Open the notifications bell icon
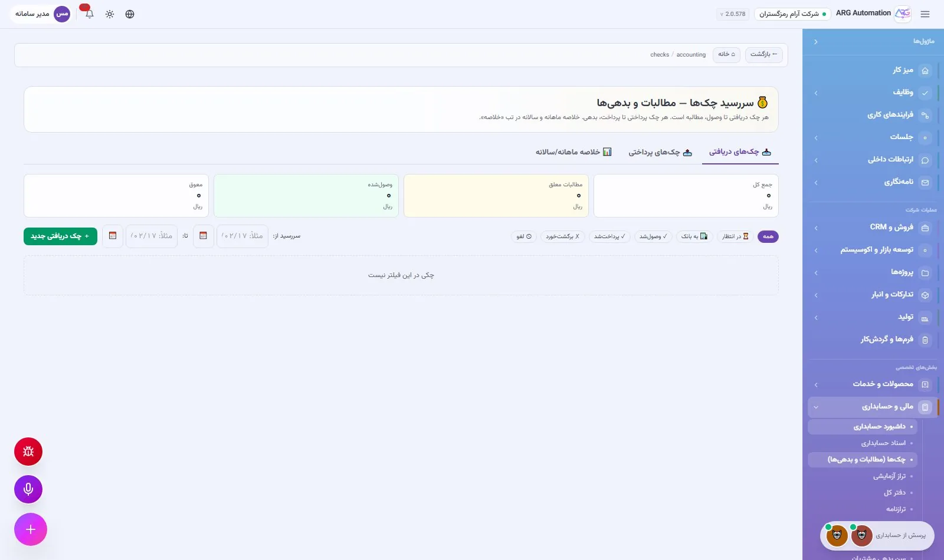The image size is (944, 560). pos(89,14)
